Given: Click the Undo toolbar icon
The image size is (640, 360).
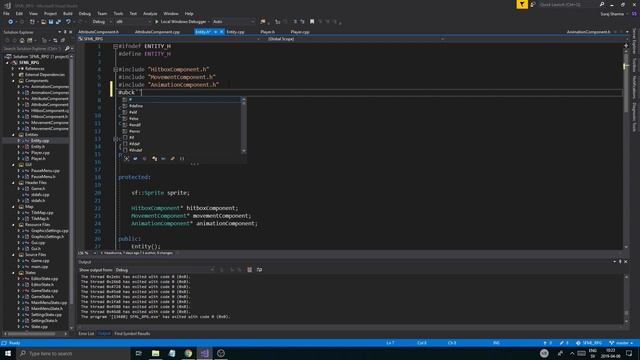Looking at the screenshot, I should click(68, 22).
